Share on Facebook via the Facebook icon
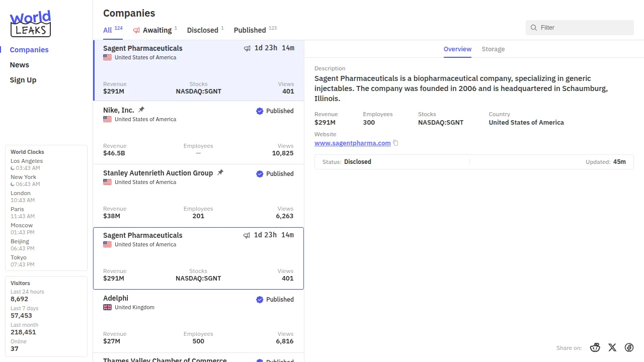The width and height of the screenshot is (644, 362). pyautogui.click(x=629, y=347)
